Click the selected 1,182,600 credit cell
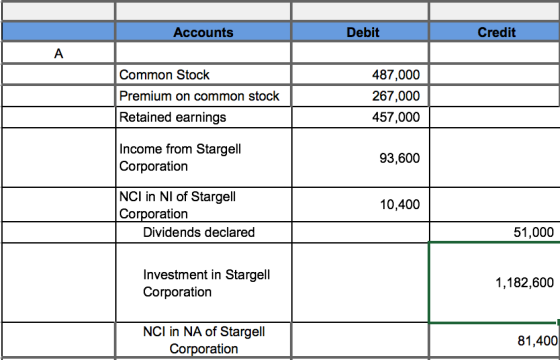Screen dimensions: 560x360 tap(495, 283)
